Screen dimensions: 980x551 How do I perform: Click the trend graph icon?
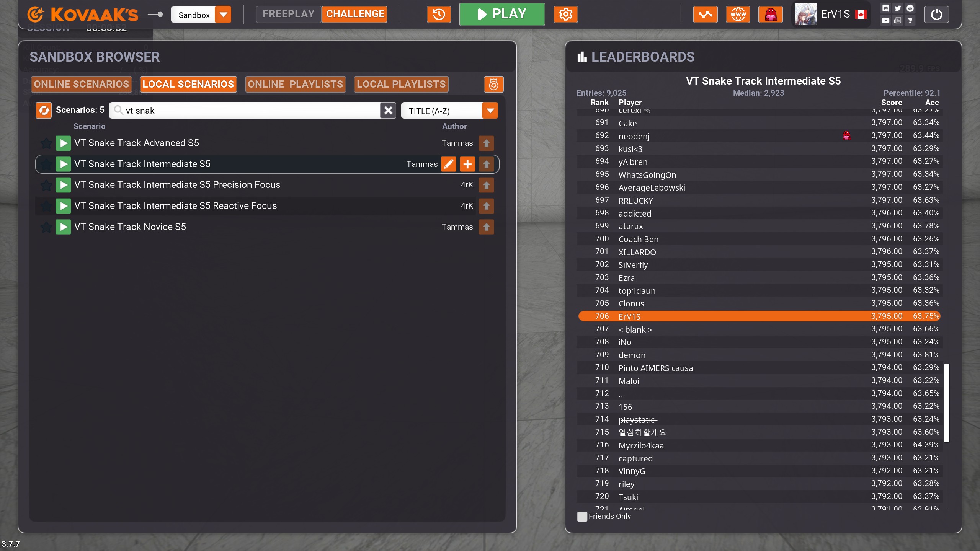click(705, 15)
